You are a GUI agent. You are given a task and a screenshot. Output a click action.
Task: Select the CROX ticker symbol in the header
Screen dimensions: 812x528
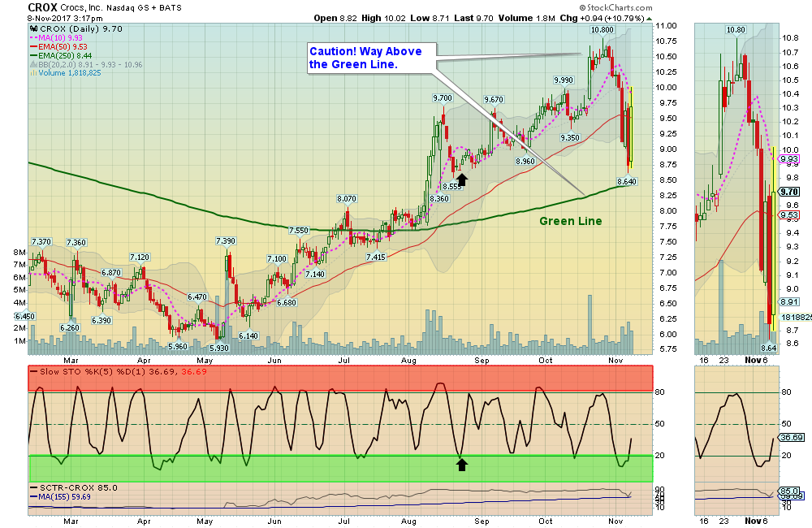(42, 7)
